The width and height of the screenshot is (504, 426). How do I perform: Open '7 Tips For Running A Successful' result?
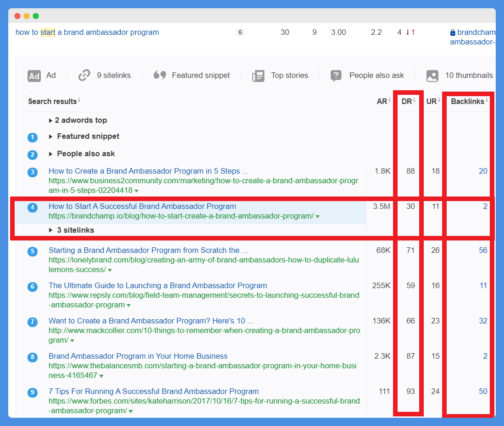click(x=154, y=392)
